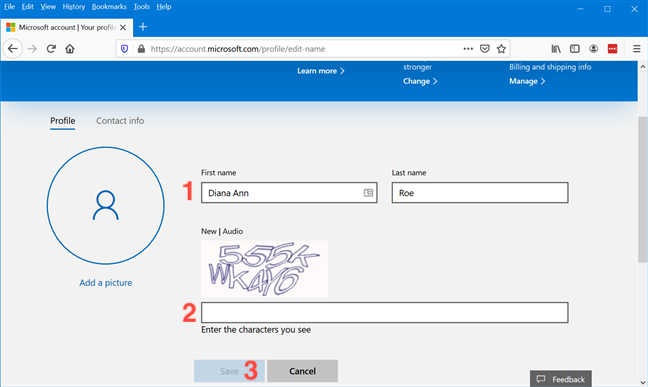Go back to previous page
The height and width of the screenshot is (387, 648).
click(13, 49)
